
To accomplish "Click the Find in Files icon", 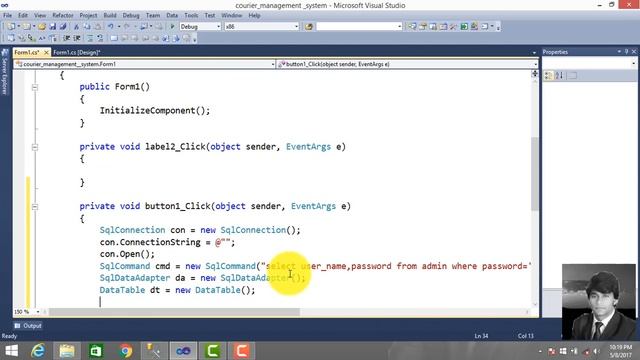I will (x=309, y=27).
